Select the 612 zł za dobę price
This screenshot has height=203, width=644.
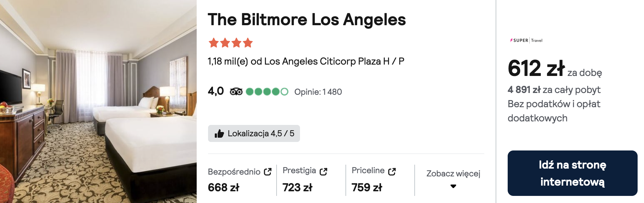(x=555, y=68)
